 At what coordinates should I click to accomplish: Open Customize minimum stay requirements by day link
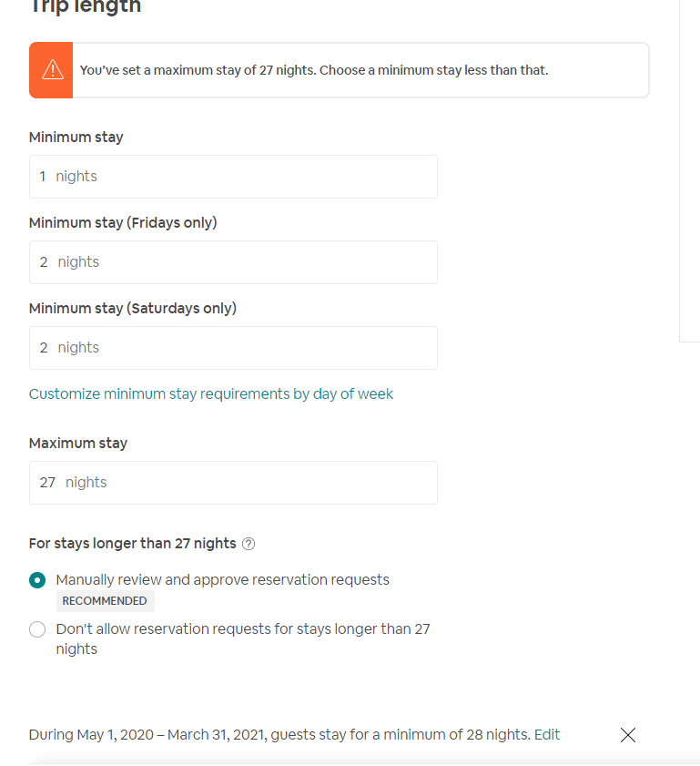tap(211, 394)
